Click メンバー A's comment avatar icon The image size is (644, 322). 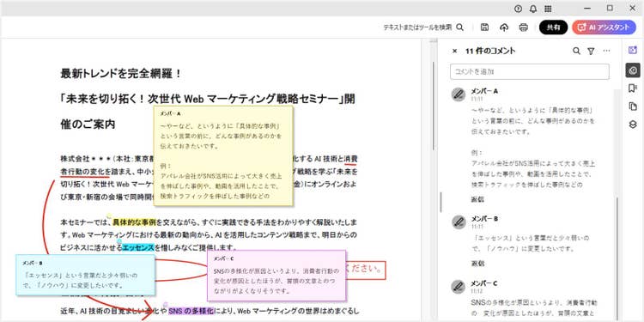click(x=459, y=94)
